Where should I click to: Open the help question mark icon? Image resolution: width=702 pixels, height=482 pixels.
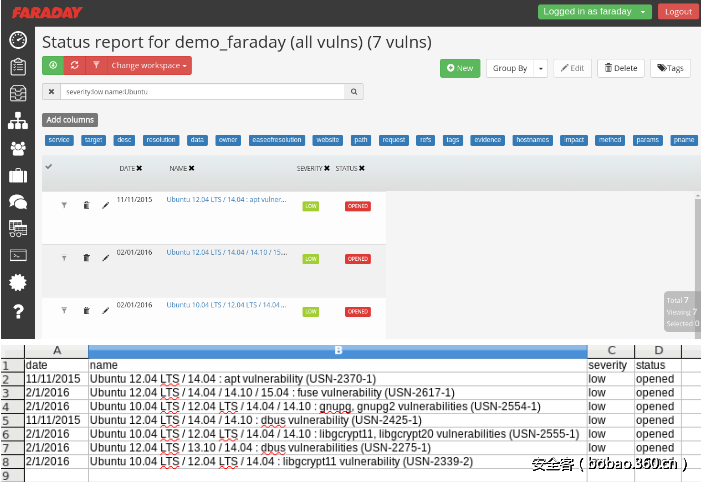[x=18, y=311]
